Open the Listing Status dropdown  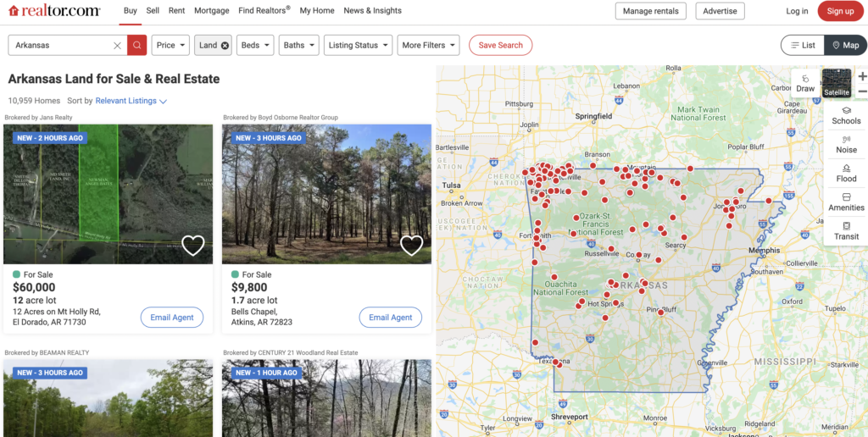tap(359, 46)
